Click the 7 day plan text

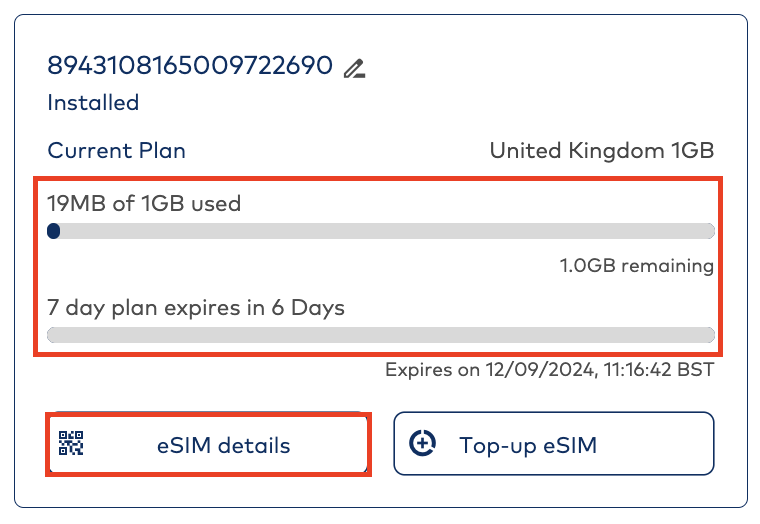[x=107, y=308]
